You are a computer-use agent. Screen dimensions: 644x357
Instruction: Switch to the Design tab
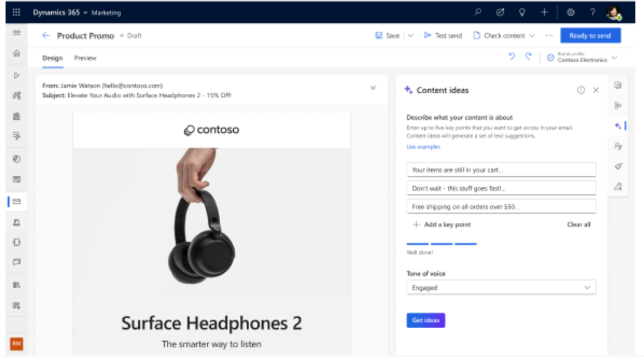tap(52, 58)
